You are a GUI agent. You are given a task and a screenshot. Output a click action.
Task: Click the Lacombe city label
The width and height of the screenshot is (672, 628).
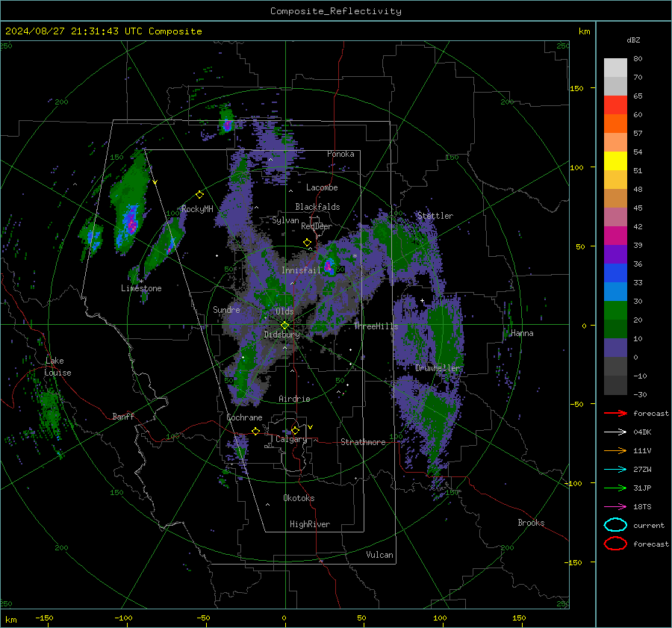322,187
